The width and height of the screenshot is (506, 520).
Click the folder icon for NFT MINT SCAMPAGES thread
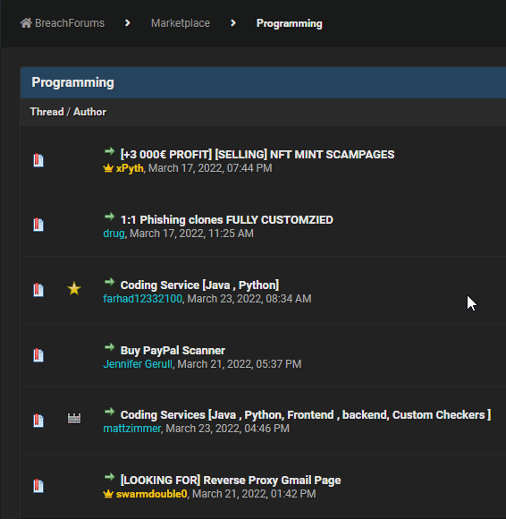38,160
